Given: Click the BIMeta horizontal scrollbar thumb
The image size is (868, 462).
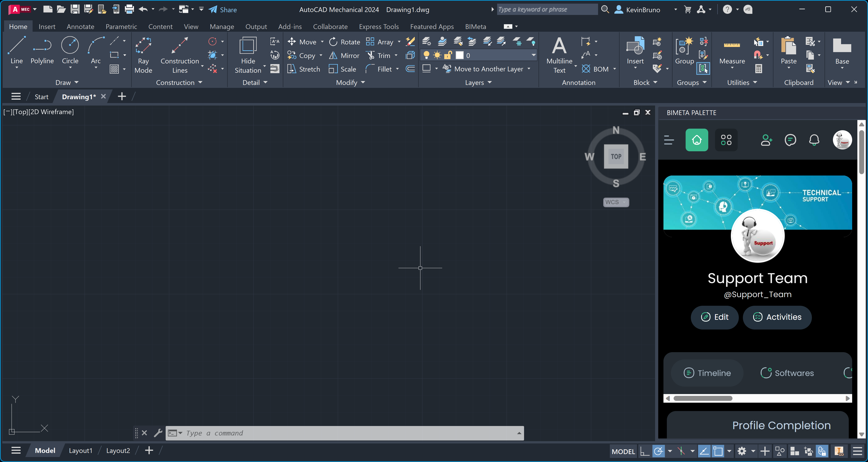Looking at the screenshot, I should (703, 398).
